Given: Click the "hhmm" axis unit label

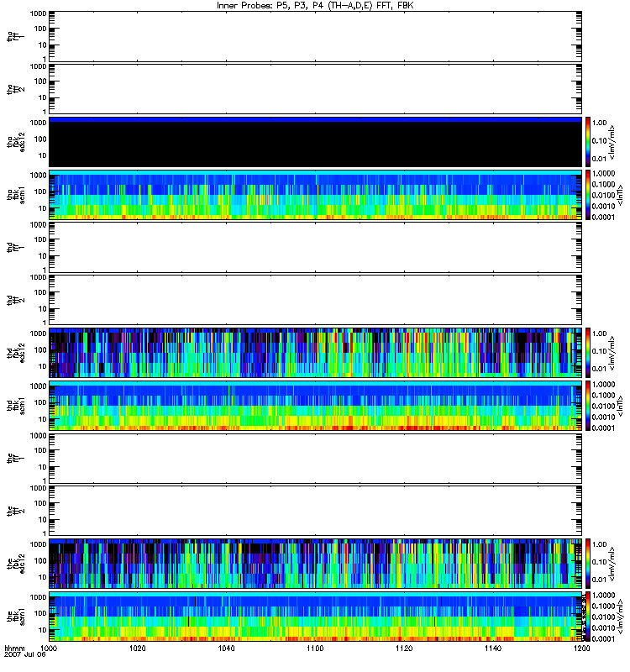Looking at the screenshot, I should [14, 648].
